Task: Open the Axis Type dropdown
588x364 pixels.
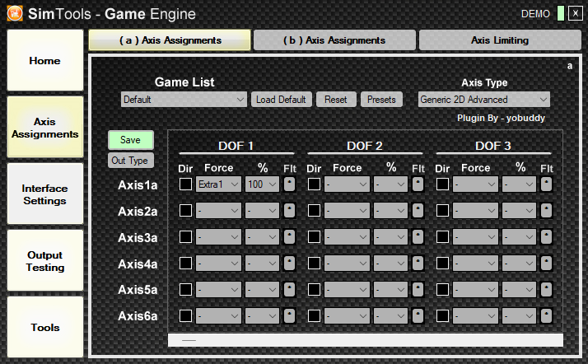Action: (483, 100)
